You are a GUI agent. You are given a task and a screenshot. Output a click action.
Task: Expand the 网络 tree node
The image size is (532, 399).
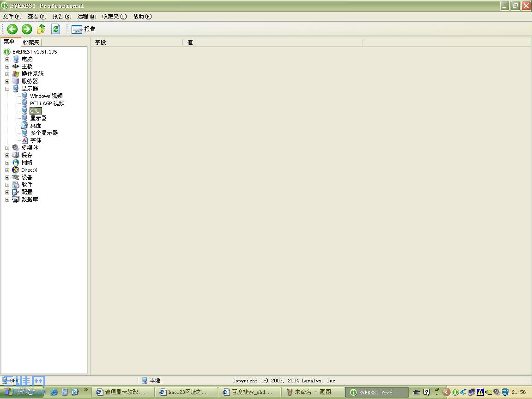pyautogui.click(x=7, y=163)
